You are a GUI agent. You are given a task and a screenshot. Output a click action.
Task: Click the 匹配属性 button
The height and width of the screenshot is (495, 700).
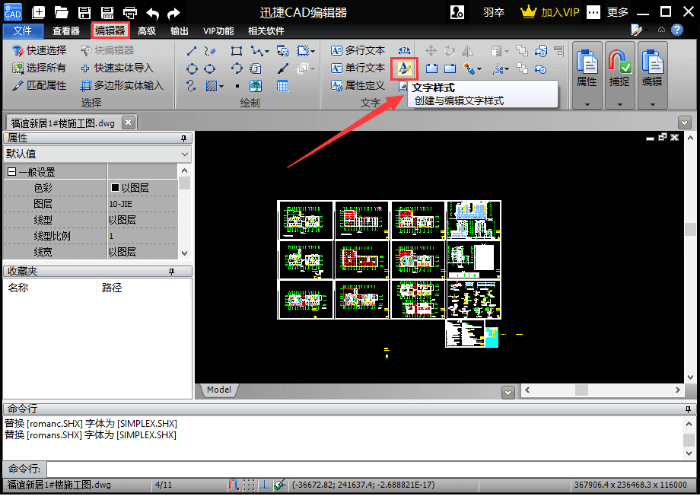[39, 85]
